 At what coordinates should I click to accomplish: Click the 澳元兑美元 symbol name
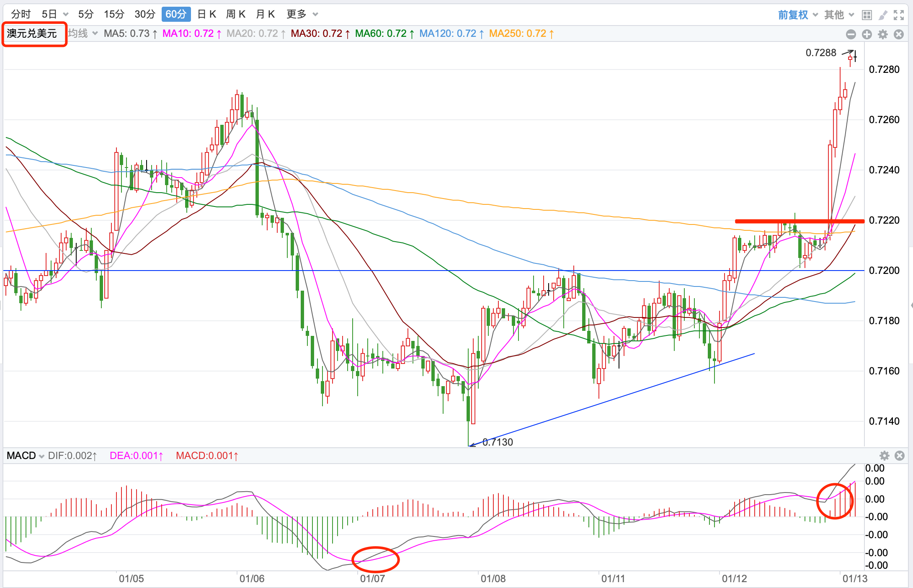[x=32, y=34]
